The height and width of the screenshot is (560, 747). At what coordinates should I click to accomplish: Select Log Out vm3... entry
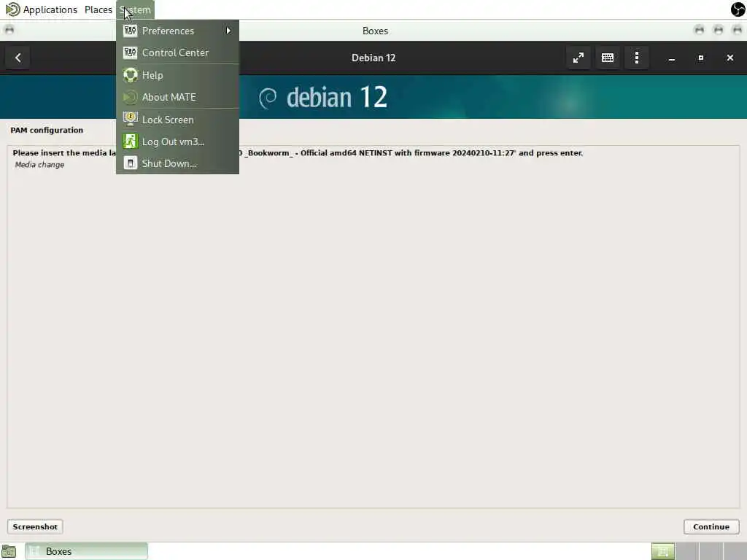tap(177, 141)
